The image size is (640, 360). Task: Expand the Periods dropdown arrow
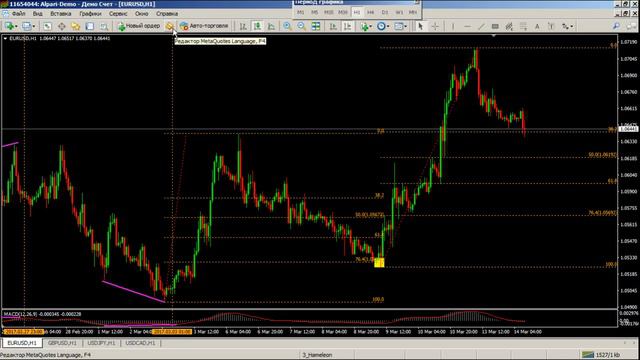(388, 27)
